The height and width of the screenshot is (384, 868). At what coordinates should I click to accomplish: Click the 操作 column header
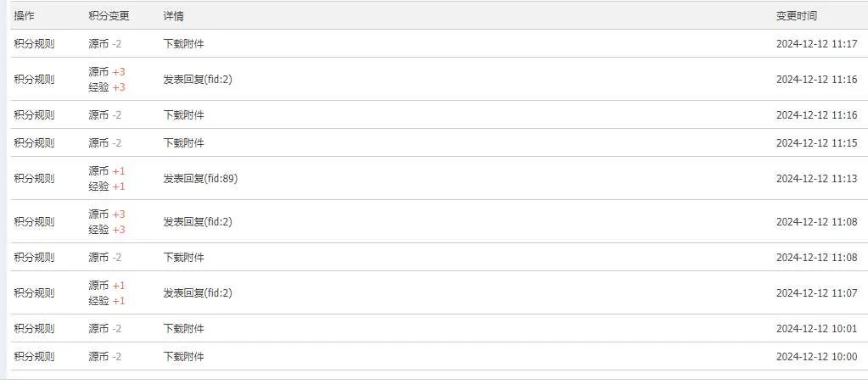pos(24,16)
